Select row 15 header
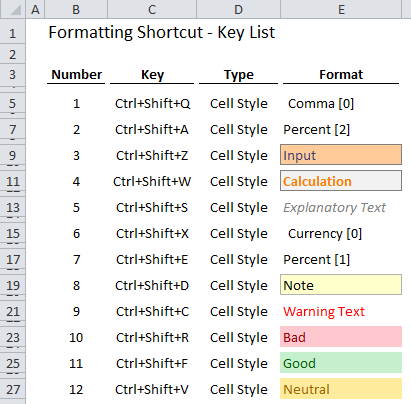 click(x=13, y=233)
